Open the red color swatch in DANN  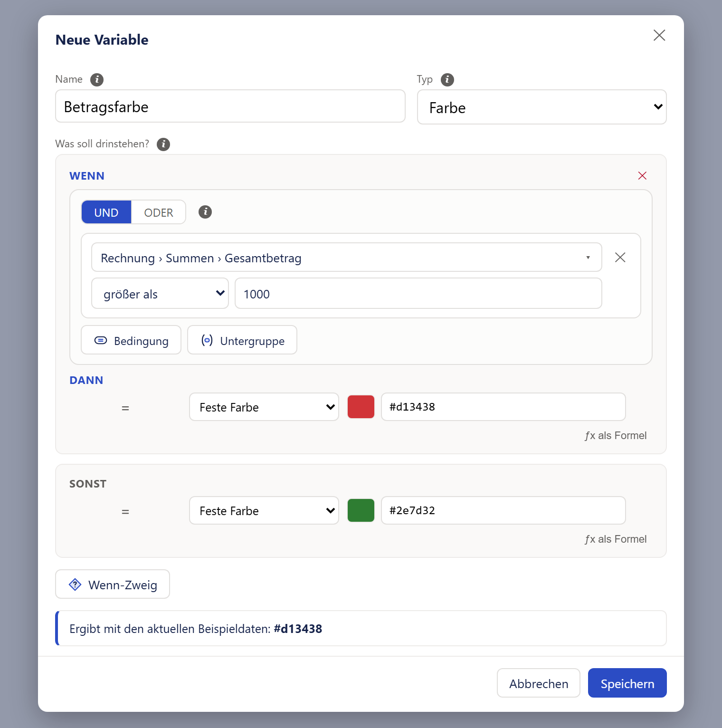tap(361, 407)
